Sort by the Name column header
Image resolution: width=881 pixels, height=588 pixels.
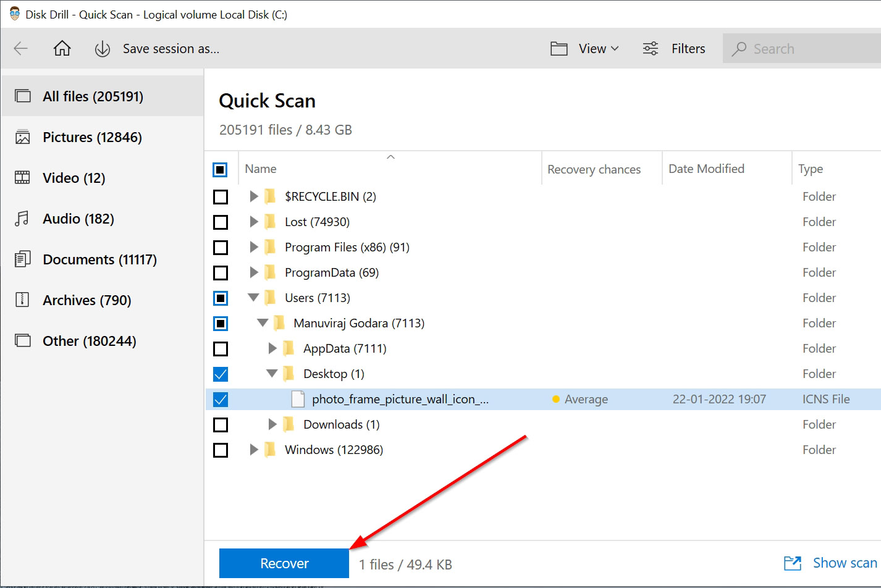click(390, 169)
